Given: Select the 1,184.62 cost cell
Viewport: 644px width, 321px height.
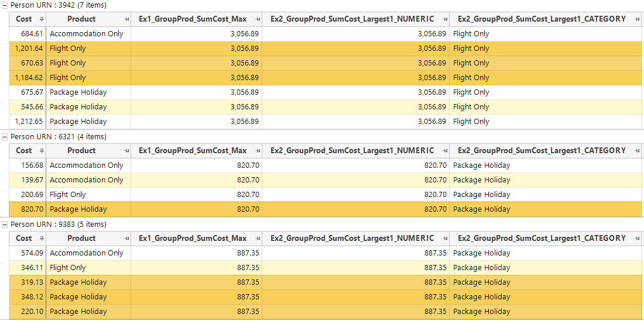Looking at the screenshot, I should tap(28, 78).
